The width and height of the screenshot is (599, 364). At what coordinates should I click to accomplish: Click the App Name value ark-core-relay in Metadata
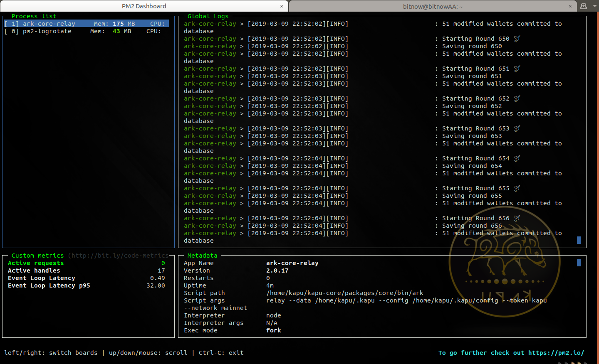(x=292, y=263)
